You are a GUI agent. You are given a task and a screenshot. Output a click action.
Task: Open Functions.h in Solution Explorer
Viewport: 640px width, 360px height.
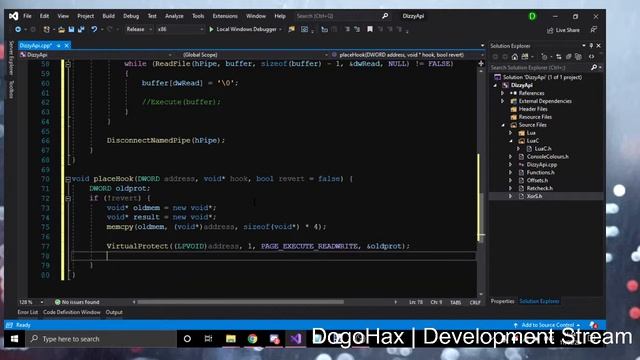(540, 173)
